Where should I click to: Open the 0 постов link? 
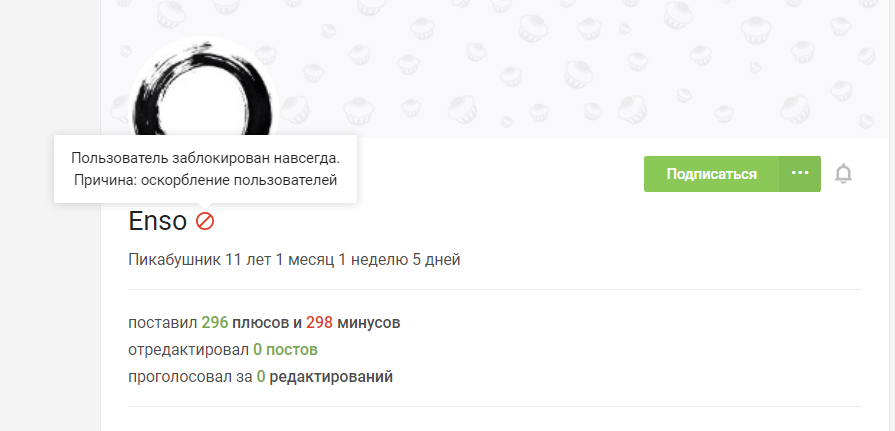[x=285, y=349]
